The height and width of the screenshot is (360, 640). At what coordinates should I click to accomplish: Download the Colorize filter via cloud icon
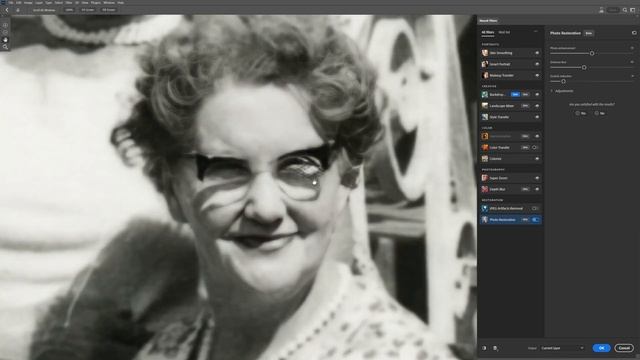click(537, 159)
